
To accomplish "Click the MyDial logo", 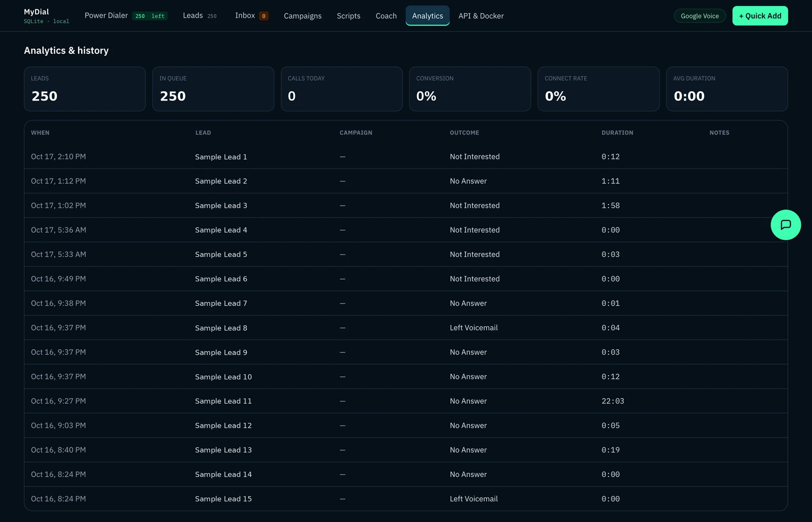I will (37, 12).
